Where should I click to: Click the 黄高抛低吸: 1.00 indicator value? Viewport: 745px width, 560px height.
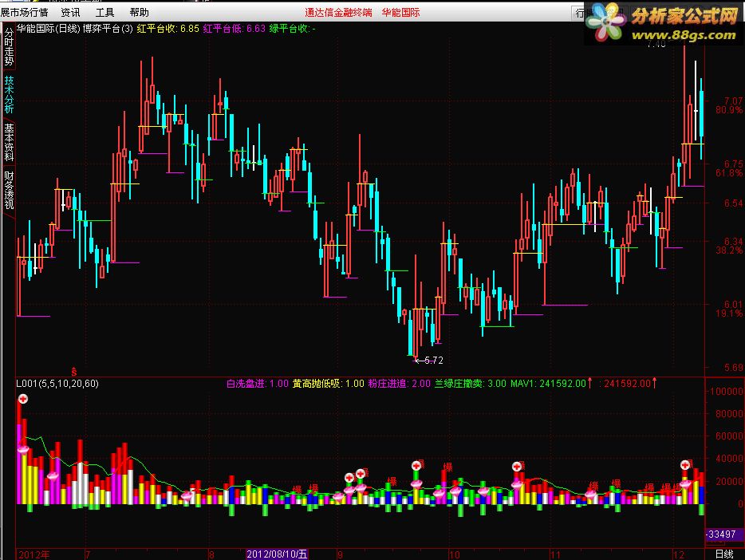[328, 384]
